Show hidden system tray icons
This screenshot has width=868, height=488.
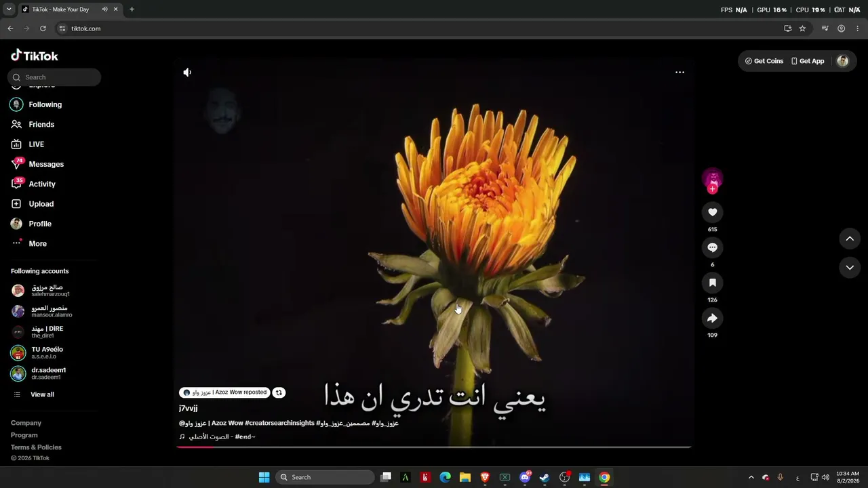(x=751, y=477)
